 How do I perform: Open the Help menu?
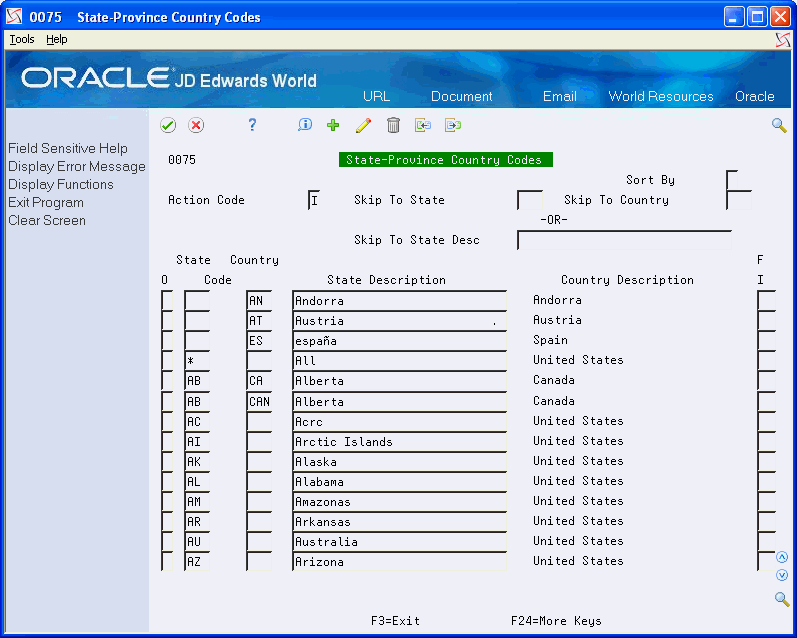56,39
